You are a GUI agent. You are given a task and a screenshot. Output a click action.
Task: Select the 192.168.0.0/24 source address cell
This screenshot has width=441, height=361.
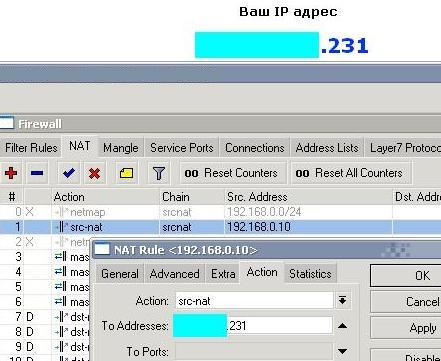click(x=308, y=212)
